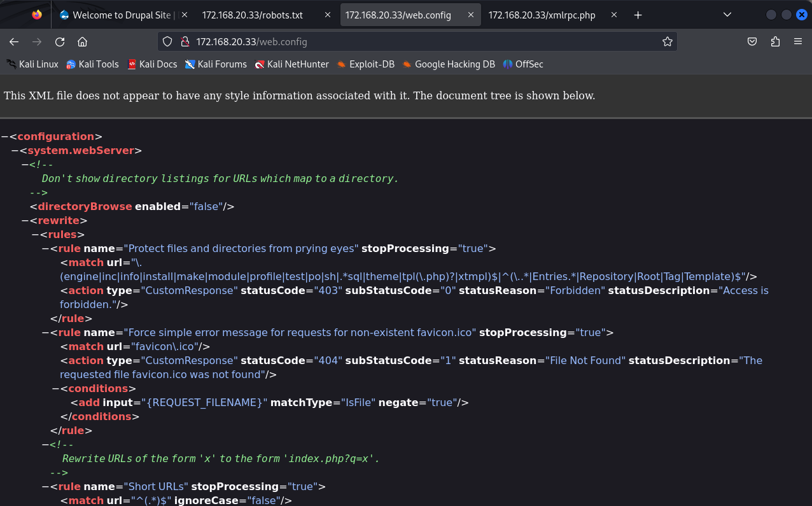The width and height of the screenshot is (812, 506).
Task: Collapse the Short URLs rule node
Action: coord(45,486)
